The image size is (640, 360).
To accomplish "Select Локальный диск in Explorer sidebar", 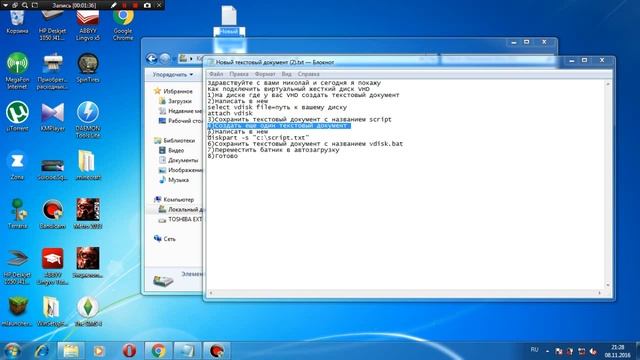I will click(x=180, y=209).
